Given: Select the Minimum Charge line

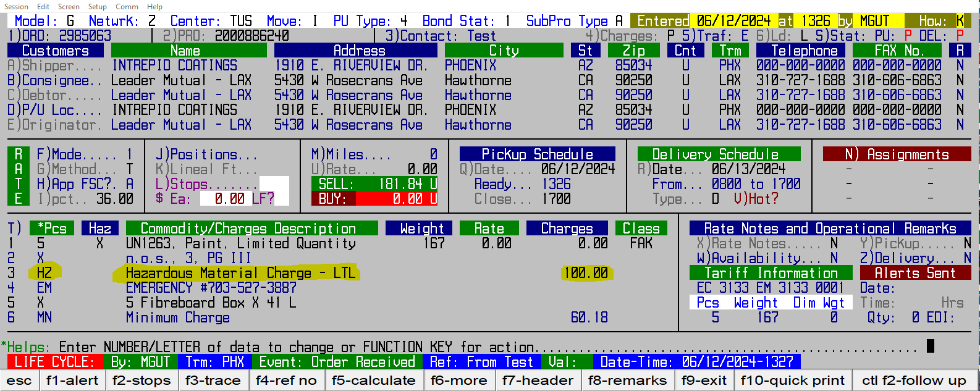Looking at the screenshot, I should tap(178, 317).
